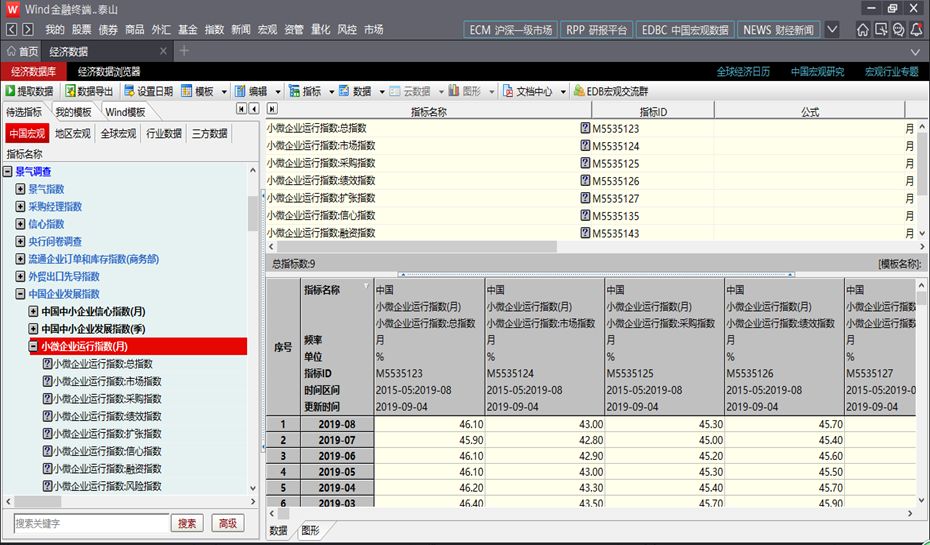Open RPP 研报平台 shortcut
The image size is (930, 545).
596,30
